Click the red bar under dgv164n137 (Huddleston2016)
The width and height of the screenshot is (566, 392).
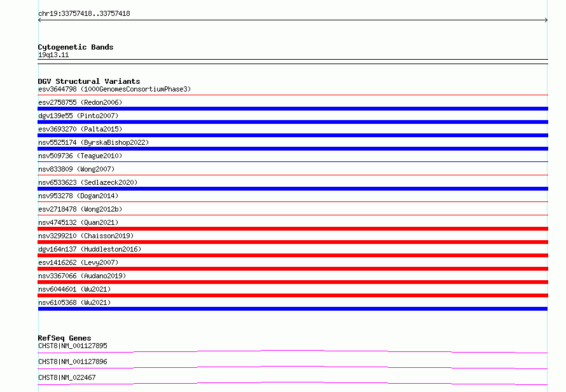[x=293, y=255]
